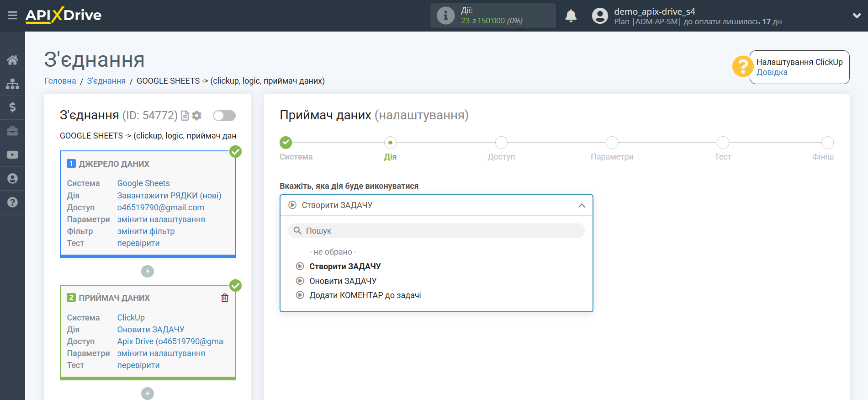
Task: Open the help question sidebar icon
Action: click(x=12, y=202)
